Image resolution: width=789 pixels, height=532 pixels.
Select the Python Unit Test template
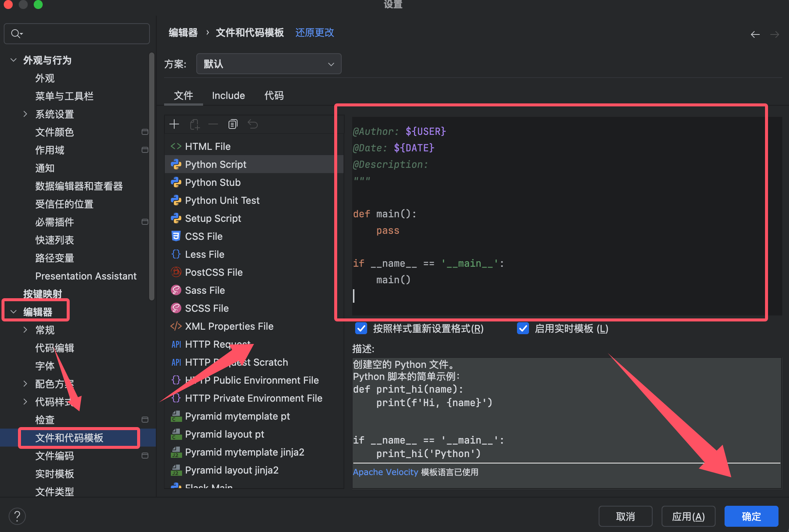(222, 200)
